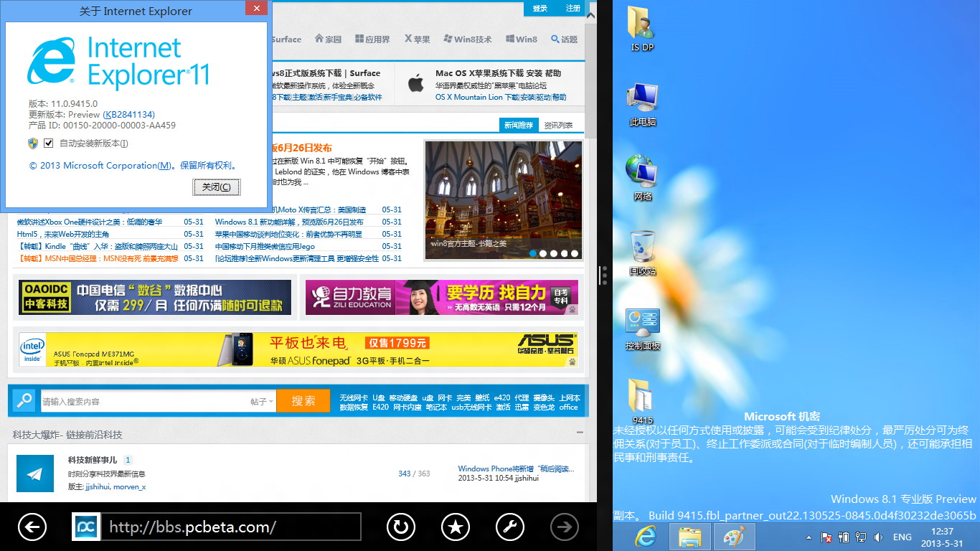This screenshot has width=980, height=551.
Task: Switch to 资讯列表 tab
Action: [558, 125]
